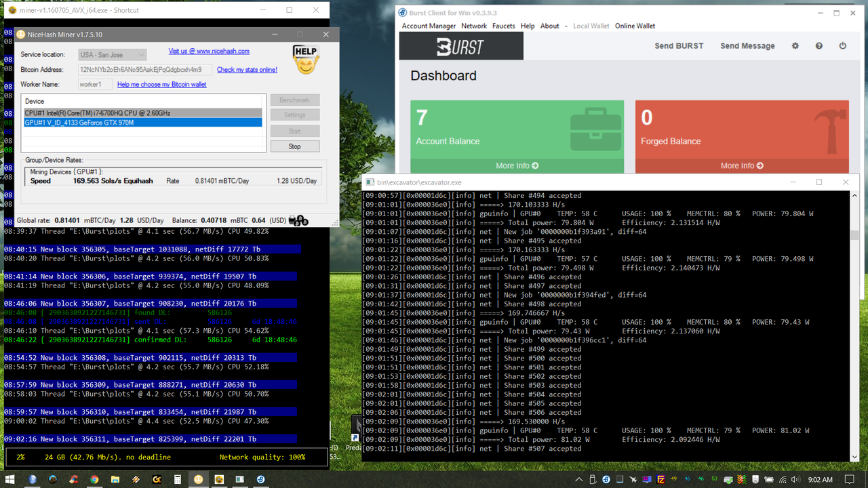This screenshot has height=488, width=868.
Task: Open the NiceHash HELP smiley icon
Action: click(306, 59)
